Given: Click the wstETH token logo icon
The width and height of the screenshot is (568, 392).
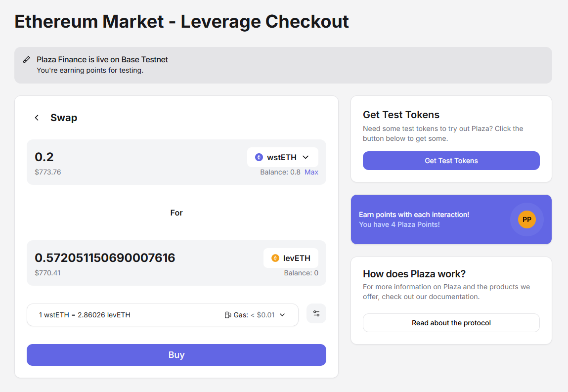Looking at the screenshot, I should (259, 157).
